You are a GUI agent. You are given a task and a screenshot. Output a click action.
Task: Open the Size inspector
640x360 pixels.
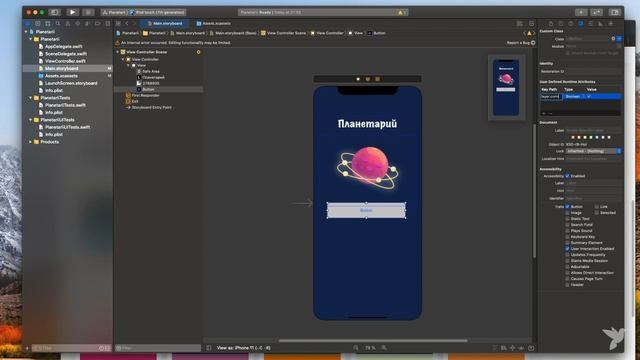[600, 24]
